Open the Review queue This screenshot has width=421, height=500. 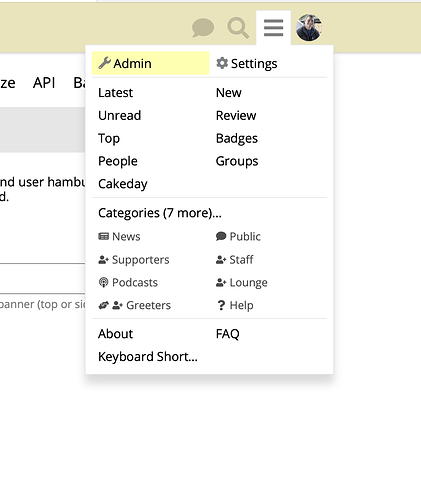pyautogui.click(x=236, y=115)
